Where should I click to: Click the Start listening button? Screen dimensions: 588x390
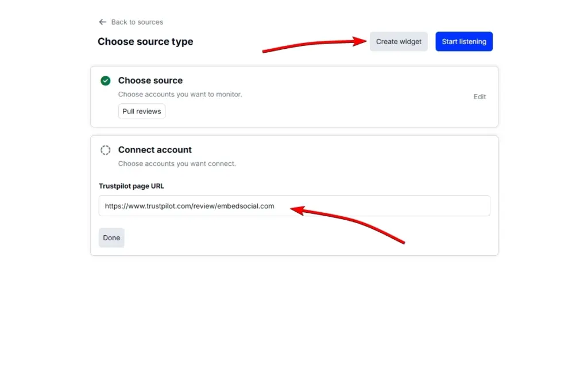[463, 41]
